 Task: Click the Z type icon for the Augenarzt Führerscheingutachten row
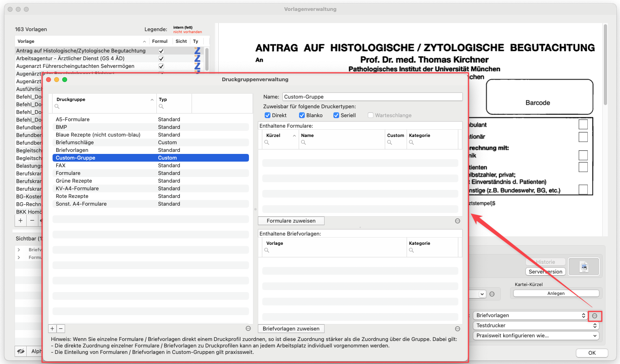coord(197,66)
